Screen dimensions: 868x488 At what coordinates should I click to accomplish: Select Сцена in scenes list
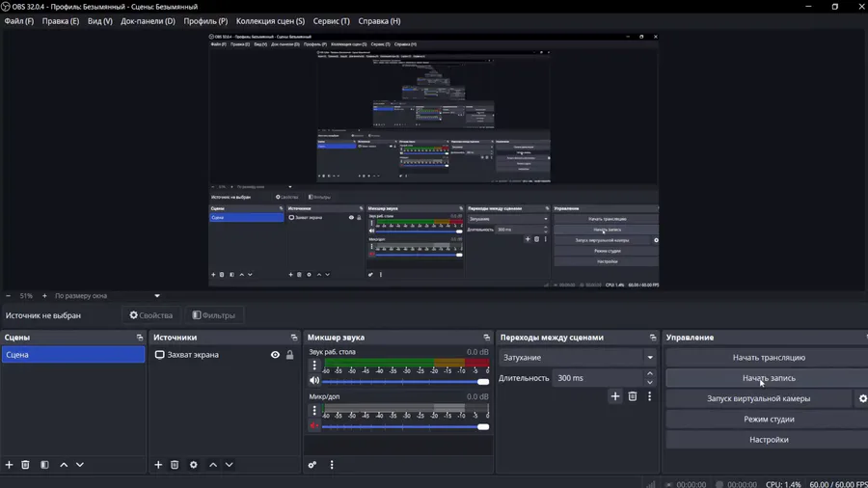pos(73,355)
